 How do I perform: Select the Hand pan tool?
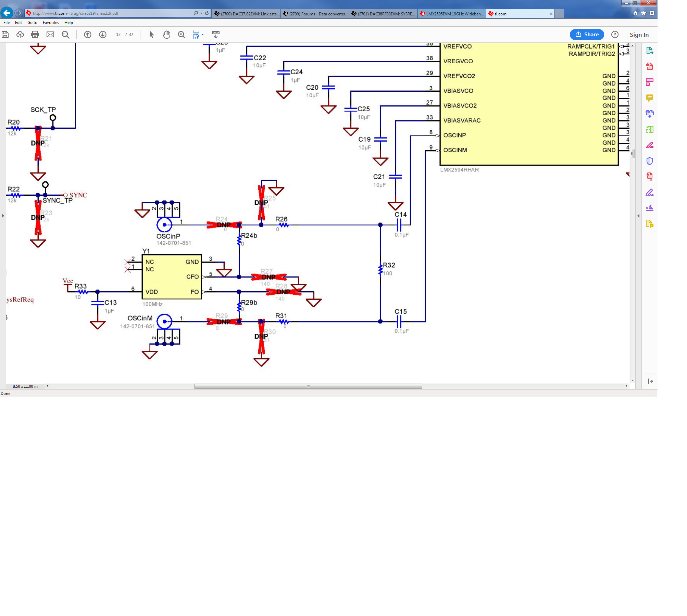(166, 35)
